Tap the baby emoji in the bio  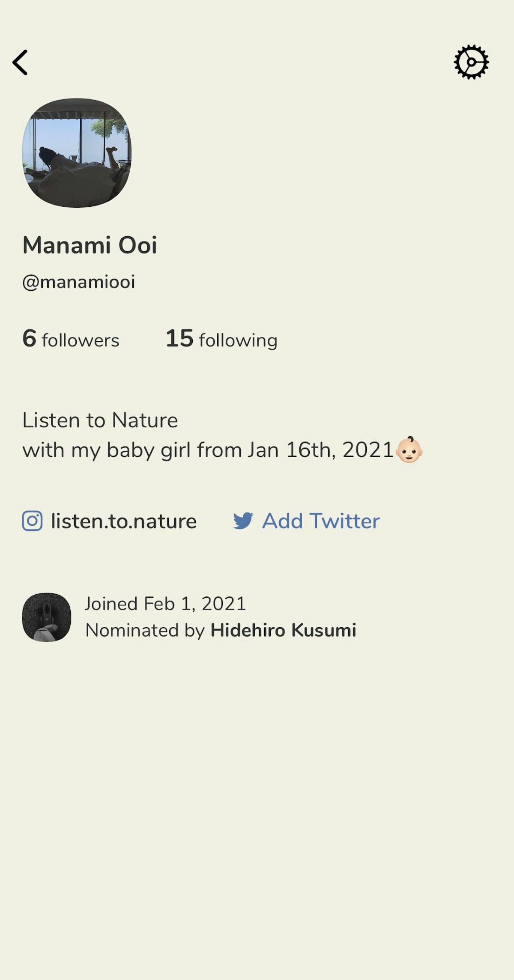[x=409, y=450]
